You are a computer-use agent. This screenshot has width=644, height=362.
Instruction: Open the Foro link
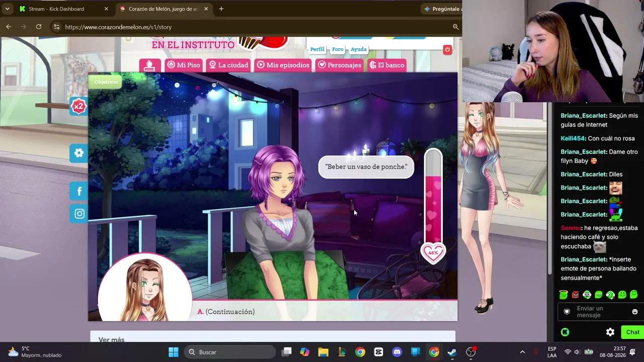pos(338,49)
